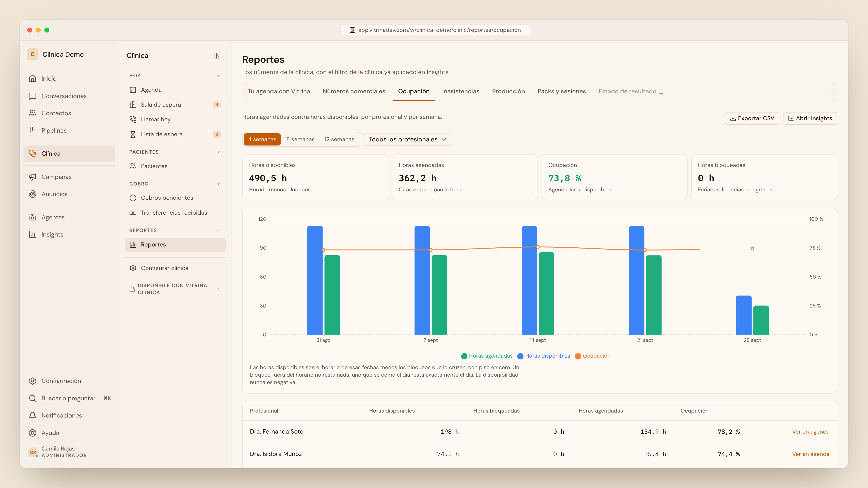Image resolution: width=868 pixels, height=488 pixels.
Task: Select the 12 semanas range option
Action: click(x=339, y=139)
